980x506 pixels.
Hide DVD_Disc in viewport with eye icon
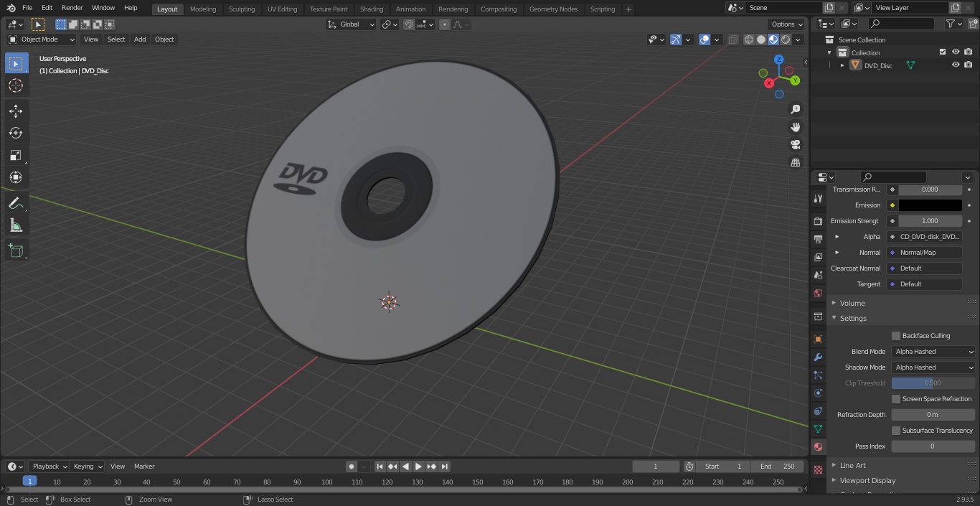[956, 65]
